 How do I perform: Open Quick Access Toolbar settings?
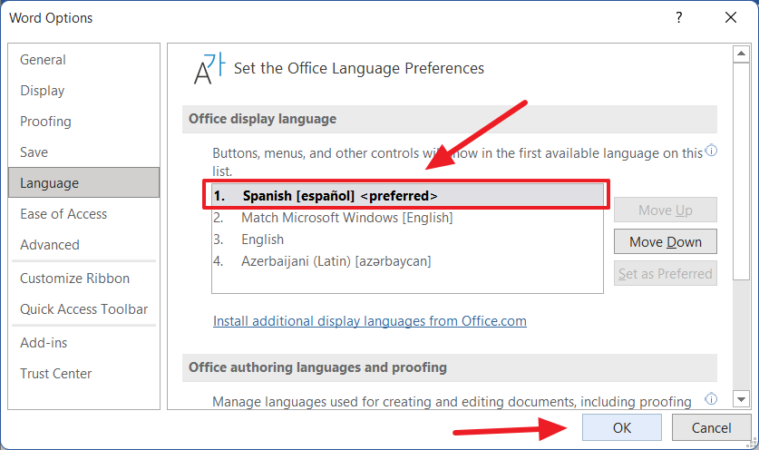(84, 309)
